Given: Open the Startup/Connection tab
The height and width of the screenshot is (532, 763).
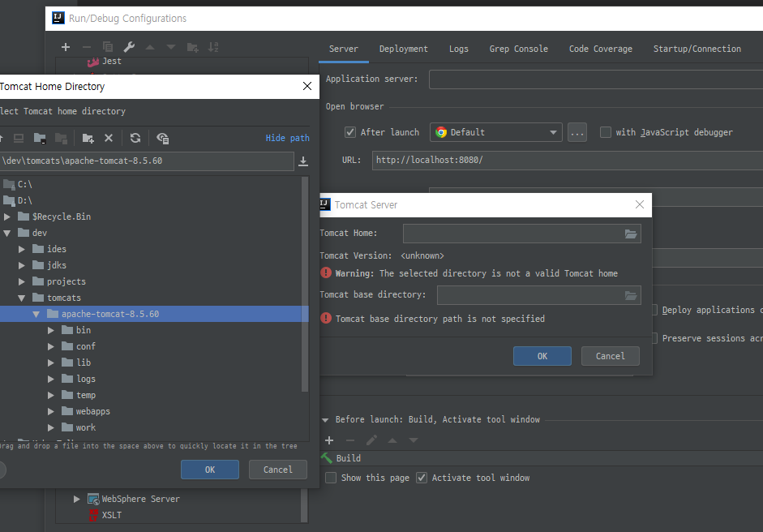Looking at the screenshot, I should [697, 49].
